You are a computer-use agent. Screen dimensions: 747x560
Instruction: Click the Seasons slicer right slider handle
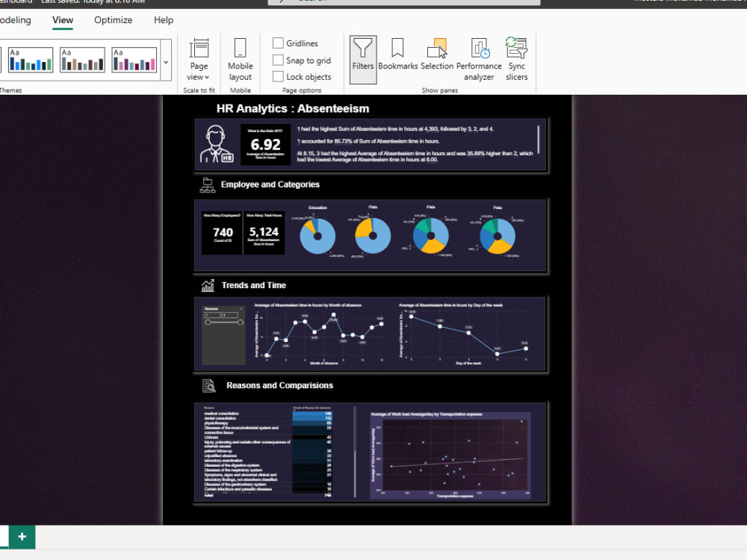coord(241,323)
